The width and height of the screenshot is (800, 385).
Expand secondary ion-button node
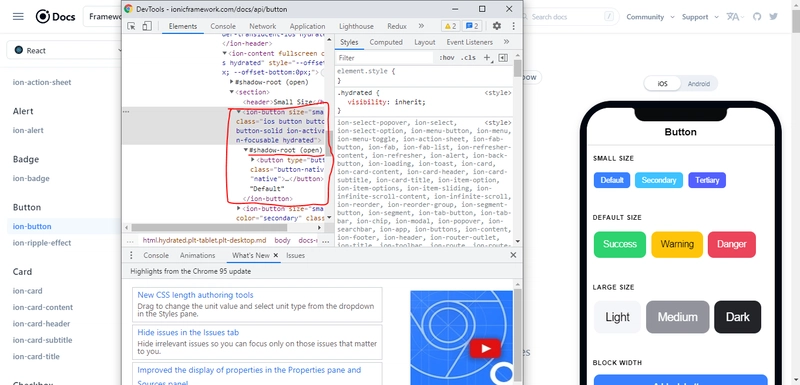240,209
